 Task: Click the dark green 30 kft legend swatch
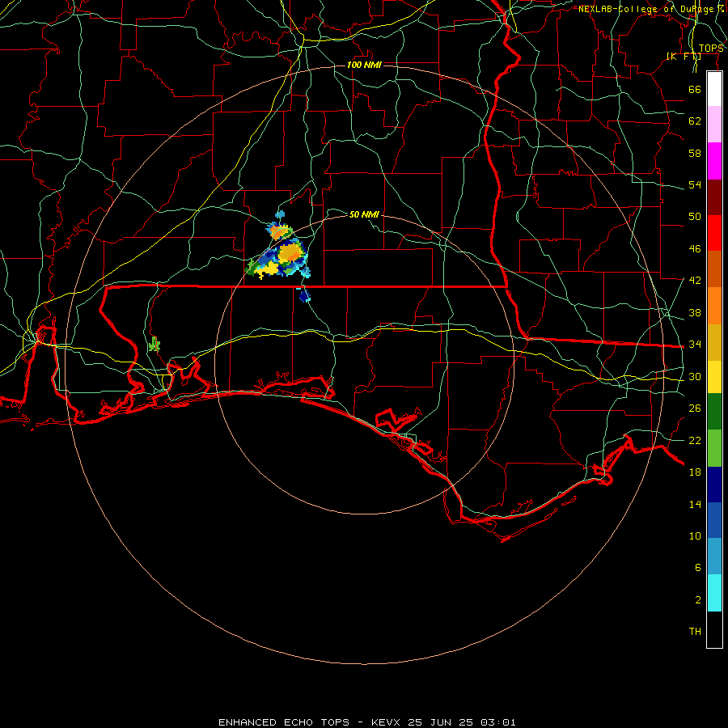tap(714, 412)
